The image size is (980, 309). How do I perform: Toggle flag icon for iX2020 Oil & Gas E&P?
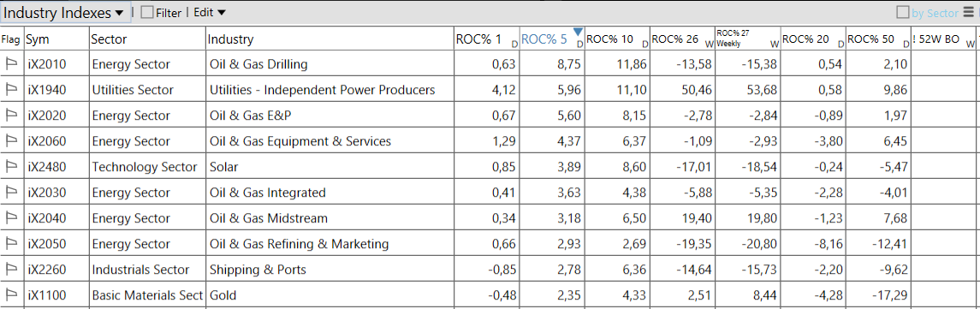pyautogui.click(x=10, y=115)
